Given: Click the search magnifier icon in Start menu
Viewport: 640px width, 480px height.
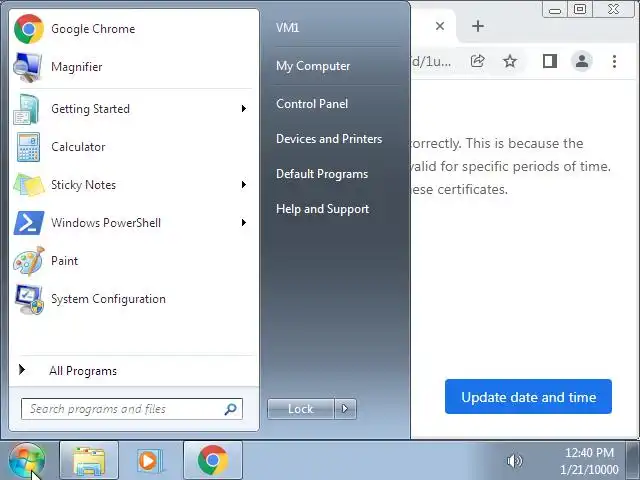Looking at the screenshot, I should click(231, 409).
